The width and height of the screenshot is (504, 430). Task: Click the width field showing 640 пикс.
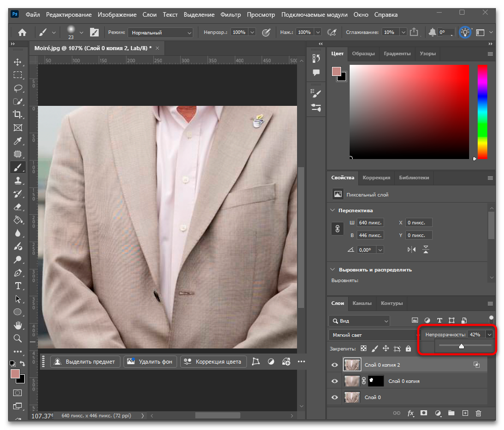370,222
